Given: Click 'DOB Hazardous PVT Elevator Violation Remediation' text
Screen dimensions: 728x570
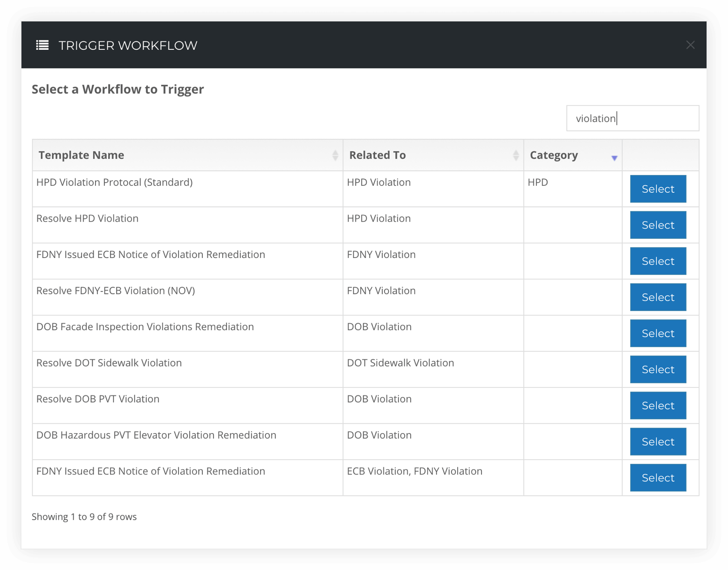Looking at the screenshot, I should pos(156,435).
